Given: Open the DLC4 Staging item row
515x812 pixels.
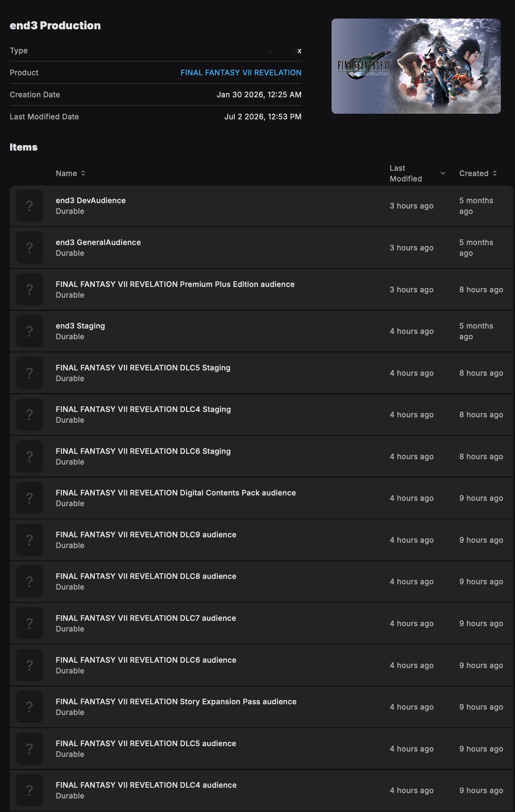Looking at the screenshot, I should click(x=262, y=415).
